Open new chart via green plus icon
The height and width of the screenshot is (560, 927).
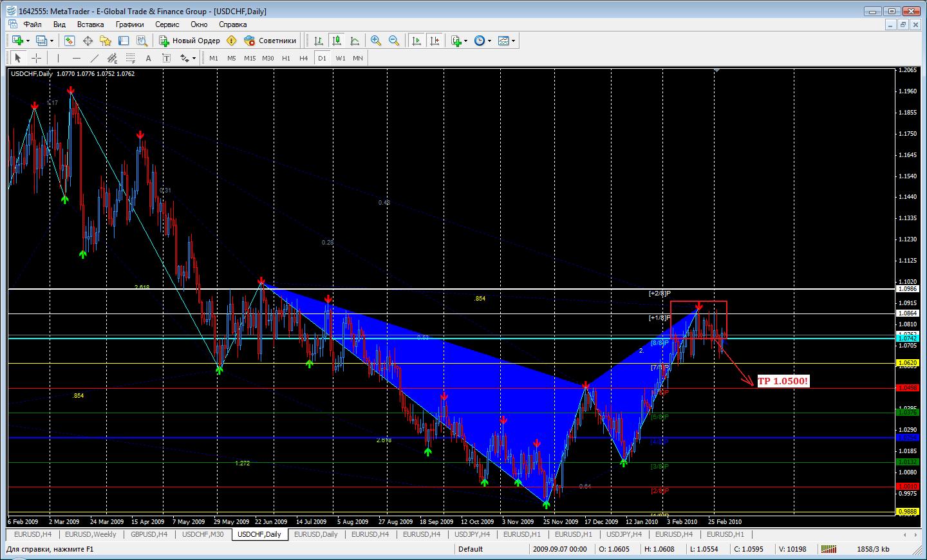(17, 41)
